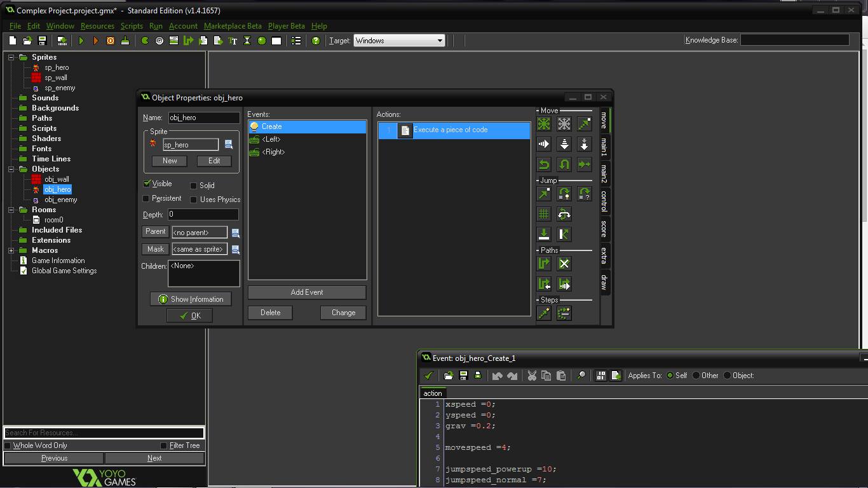This screenshot has height=488, width=868.
Task: Cut text with code editor scissors icon
Action: [532, 376]
